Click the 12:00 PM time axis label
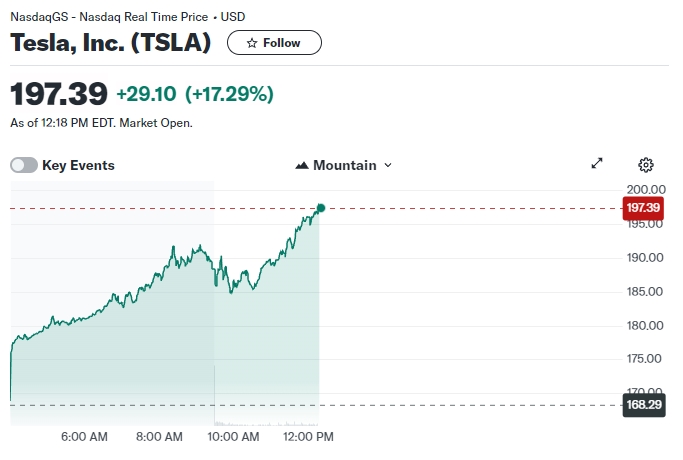This screenshot has height=460, width=683. point(309,437)
